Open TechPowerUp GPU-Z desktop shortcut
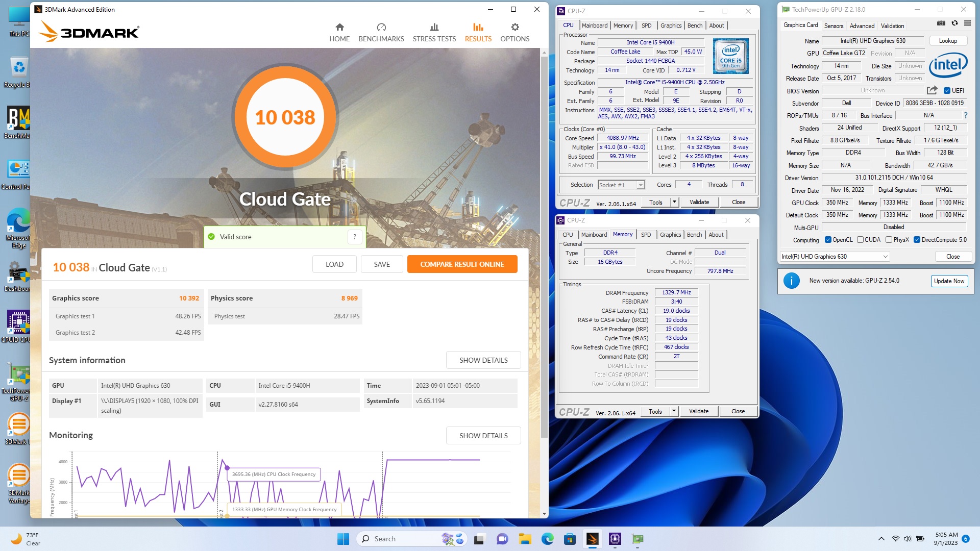 click(18, 383)
